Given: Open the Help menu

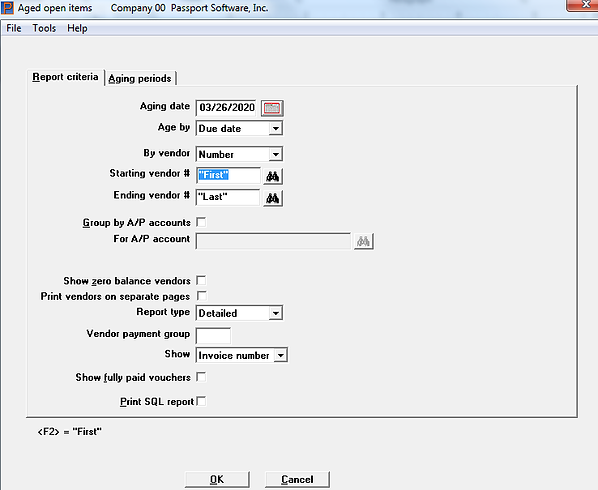Looking at the screenshot, I should (x=77, y=28).
